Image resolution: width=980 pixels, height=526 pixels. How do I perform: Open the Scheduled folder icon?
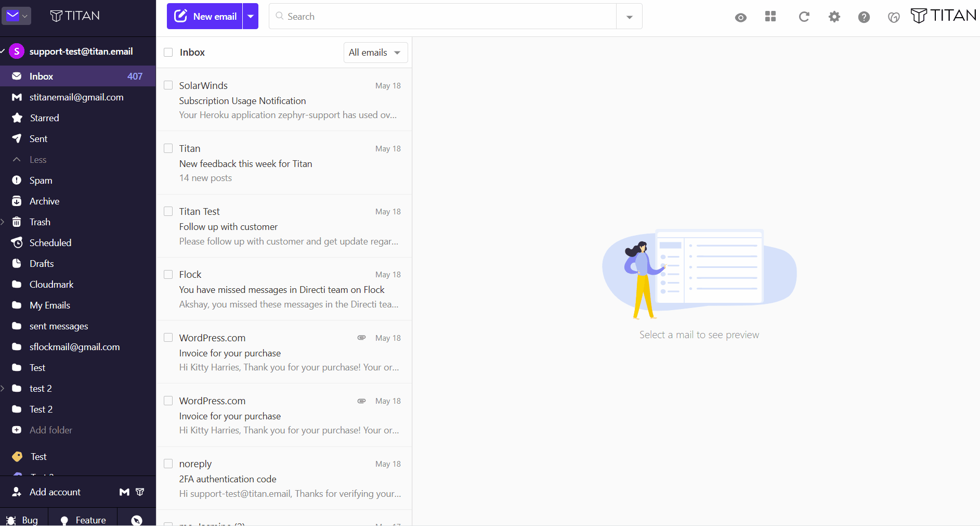click(17, 242)
